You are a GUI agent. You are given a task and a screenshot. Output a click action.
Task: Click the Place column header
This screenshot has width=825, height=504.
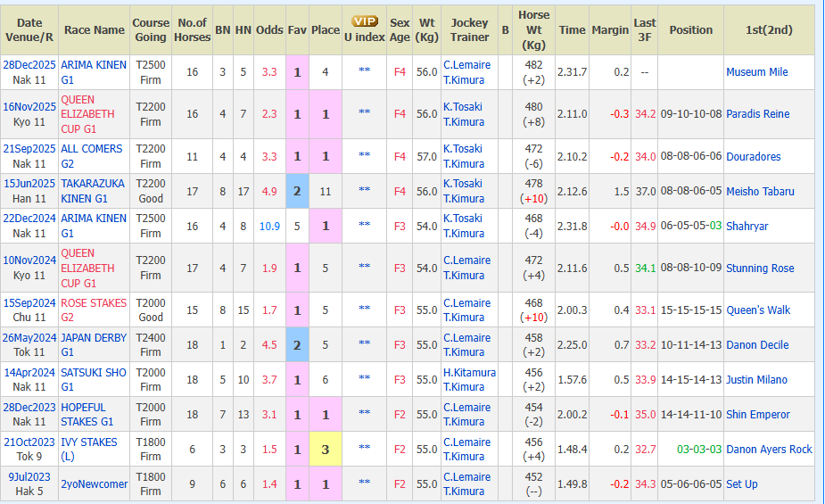[326, 30]
